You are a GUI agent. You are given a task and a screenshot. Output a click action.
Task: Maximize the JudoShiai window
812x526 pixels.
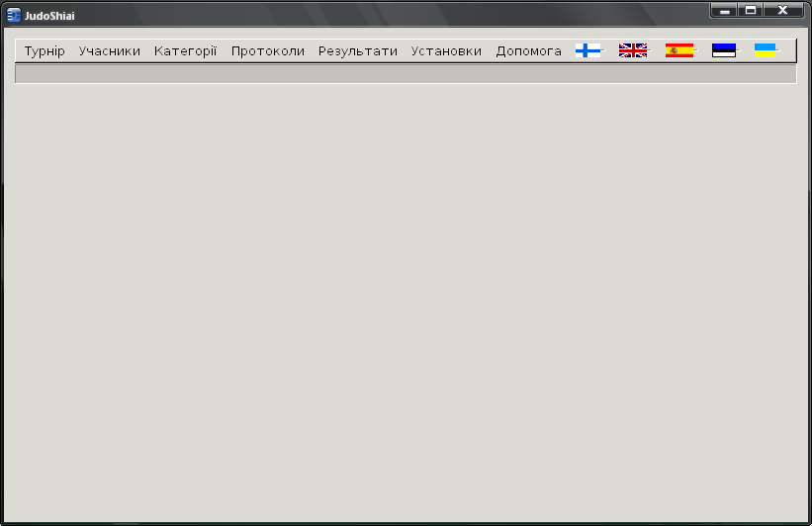751,10
